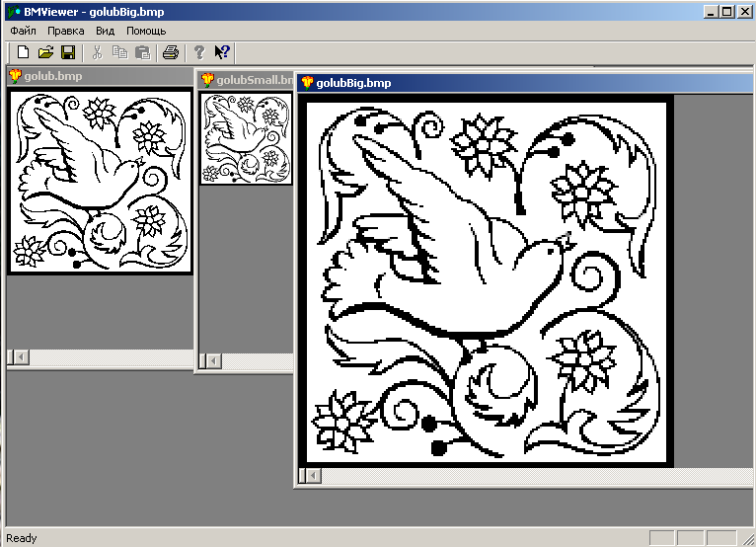Click left scroll arrow in golub.bmp window
The width and height of the screenshot is (756, 547).
(21, 357)
